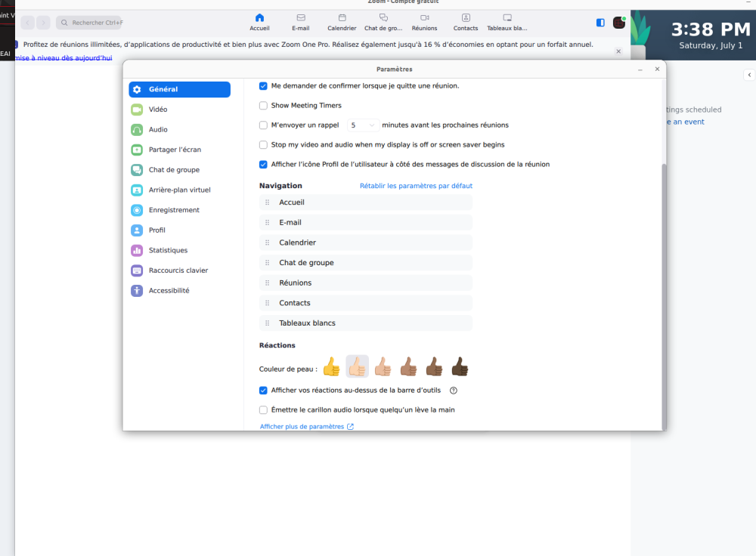Choose the dark skin tone thumbs-up
This screenshot has width=756, height=556.
(x=460, y=366)
